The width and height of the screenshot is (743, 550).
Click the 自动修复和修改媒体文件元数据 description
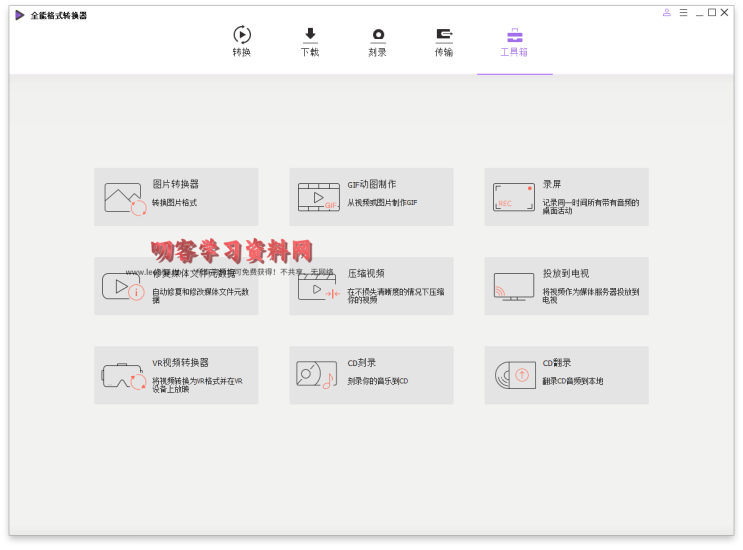click(200, 296)
